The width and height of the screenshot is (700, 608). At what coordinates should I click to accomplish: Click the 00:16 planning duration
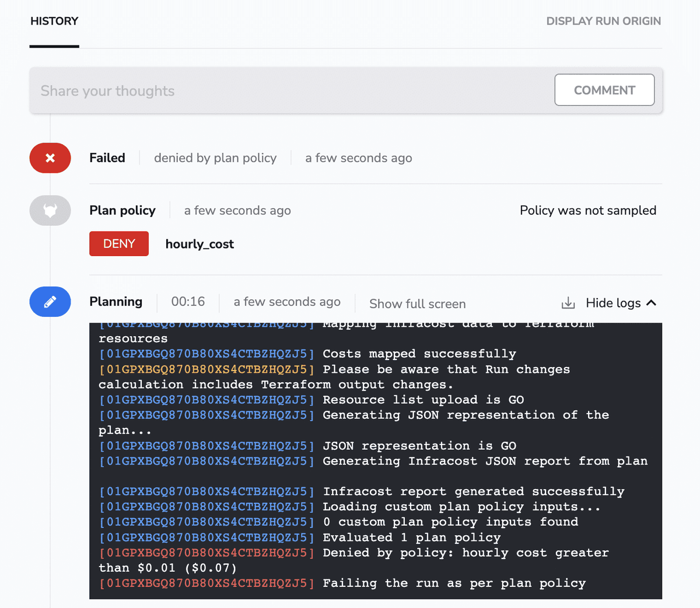click(188, 302)
